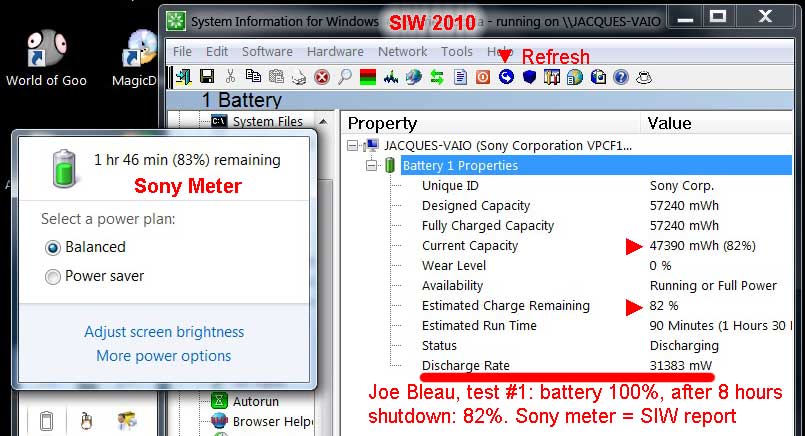The height and width of the screenshot is (436, 805).
Task: Click the coffee cup toolbar icon
Action: (644, 78)
